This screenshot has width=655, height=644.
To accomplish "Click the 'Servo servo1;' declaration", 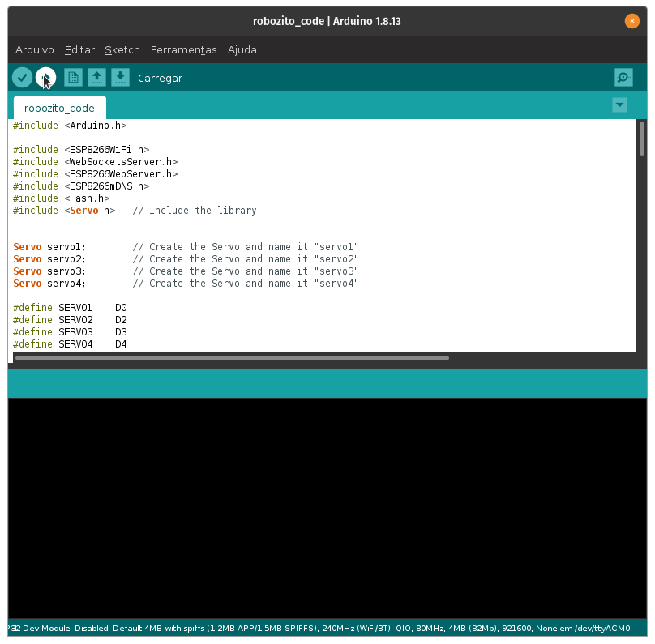I will (x=49, y=247).
